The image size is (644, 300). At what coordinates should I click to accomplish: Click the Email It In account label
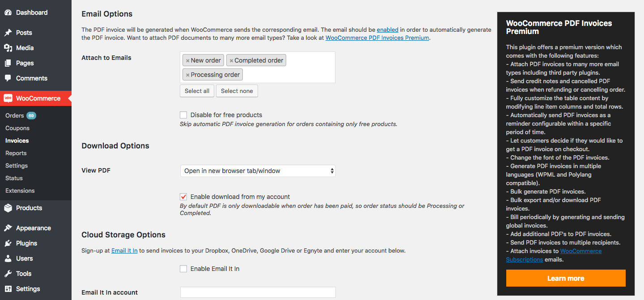(x=110, y=292)
